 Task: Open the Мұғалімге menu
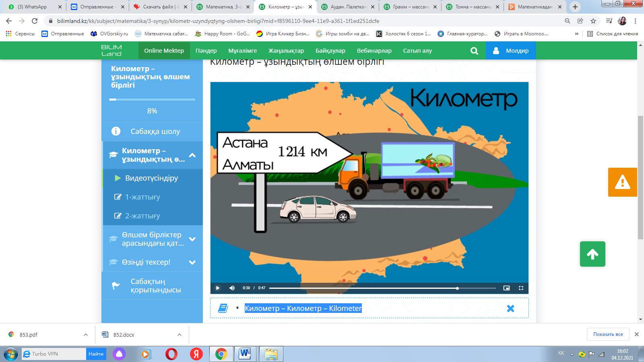click(x=243, y=51)
